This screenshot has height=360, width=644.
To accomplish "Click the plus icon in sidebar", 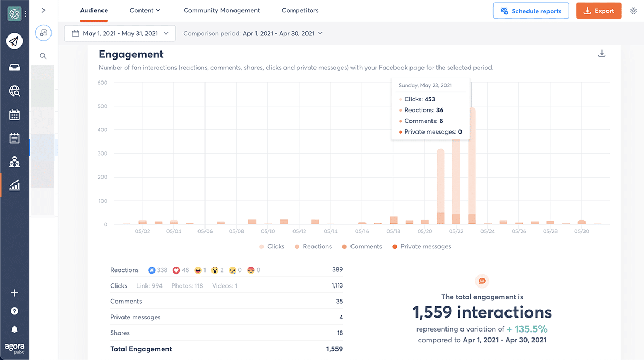I will (x=14, y=293).
